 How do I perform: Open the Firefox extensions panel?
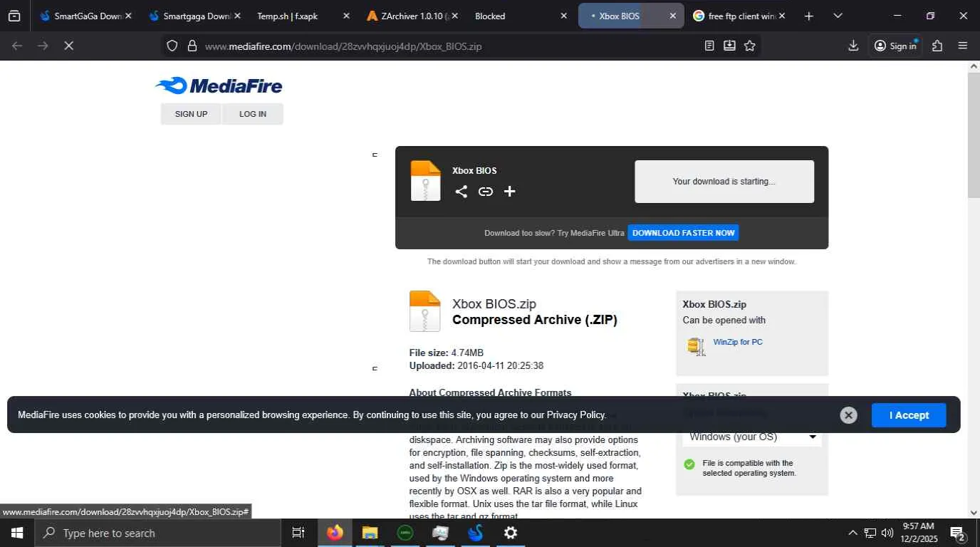[937, 46]
